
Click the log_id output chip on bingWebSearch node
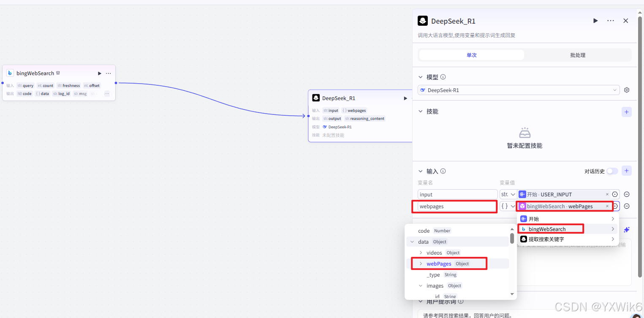coord(61,94)
